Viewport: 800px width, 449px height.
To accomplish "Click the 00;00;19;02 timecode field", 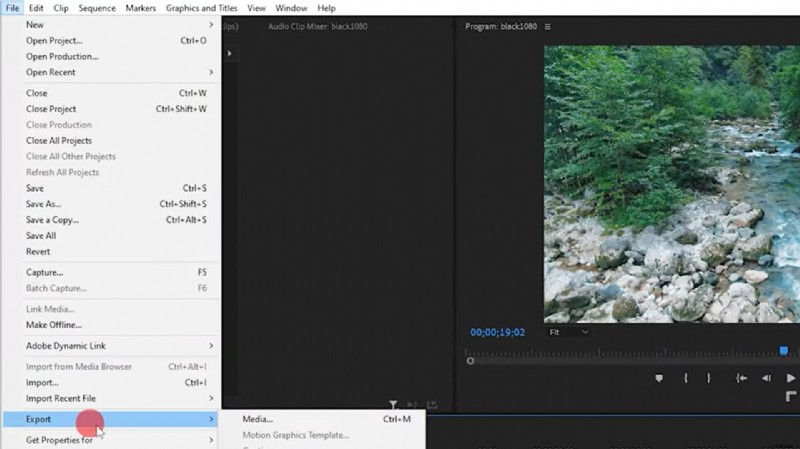I will click(497, 332).
